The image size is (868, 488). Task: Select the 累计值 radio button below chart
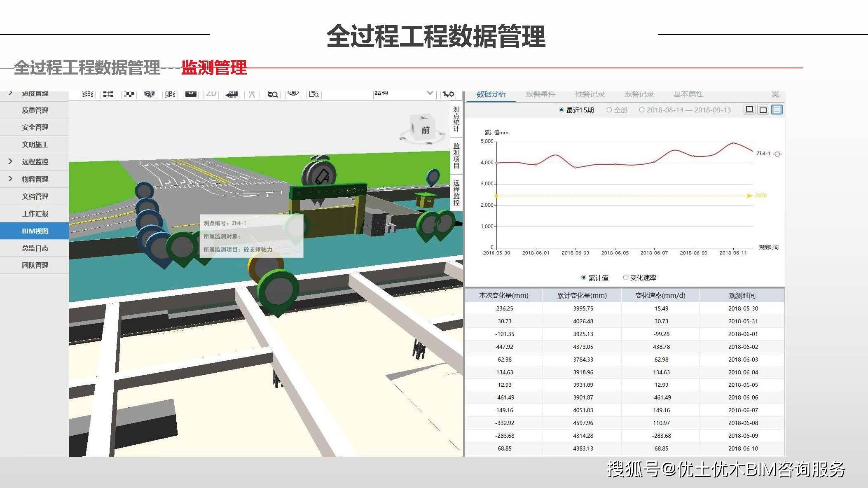[583, 278]
